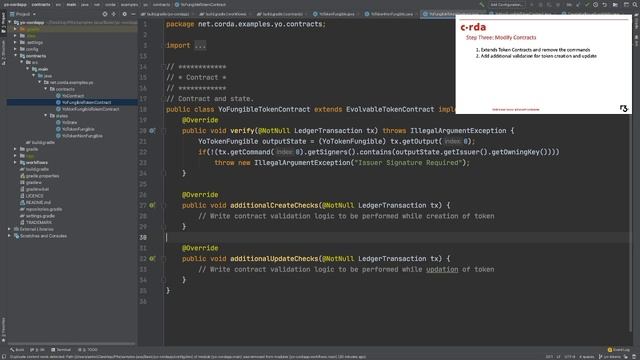Collapse the contracts module in project tree

pos(16,56)
